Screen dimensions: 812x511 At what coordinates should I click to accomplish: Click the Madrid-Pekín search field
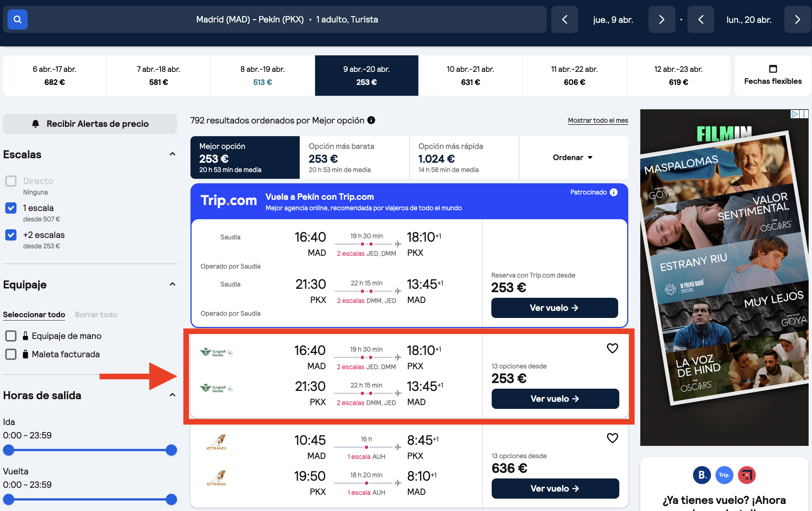pyautogui.click(x=287, y=19)
